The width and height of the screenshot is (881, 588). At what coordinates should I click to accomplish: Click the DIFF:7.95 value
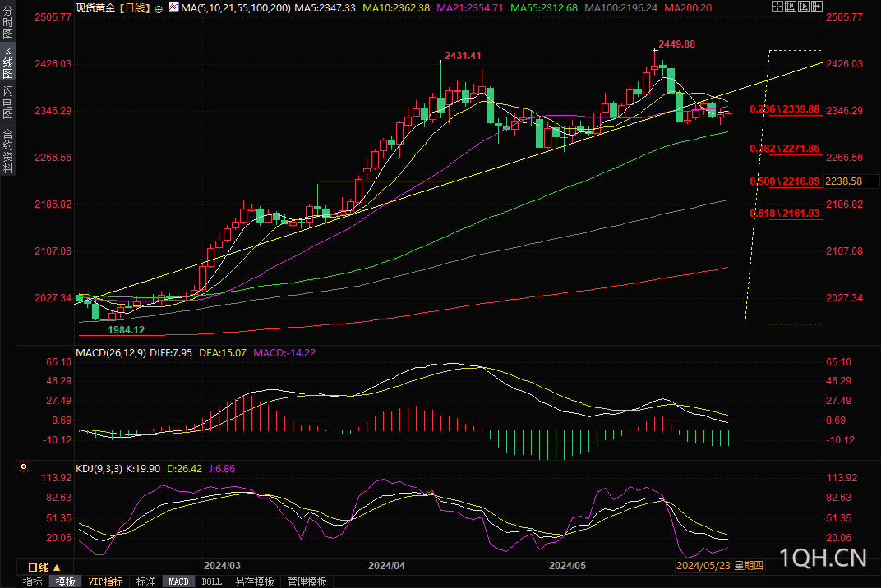click(171, 352)
